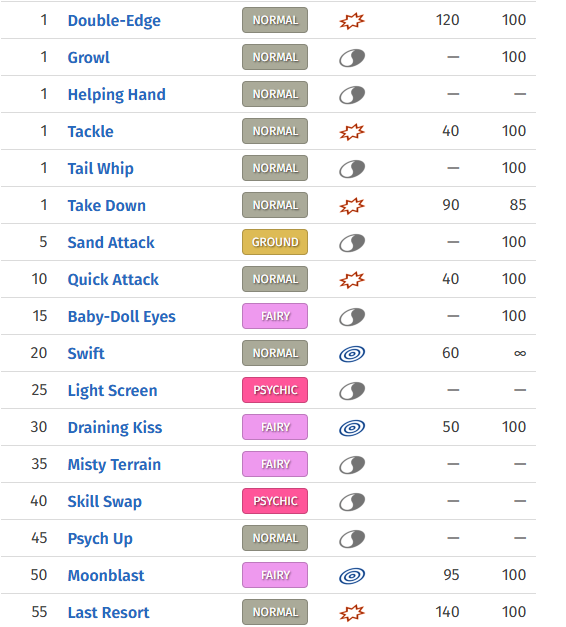Open the Baby-Doll Eyes move page

pos(122,317)
